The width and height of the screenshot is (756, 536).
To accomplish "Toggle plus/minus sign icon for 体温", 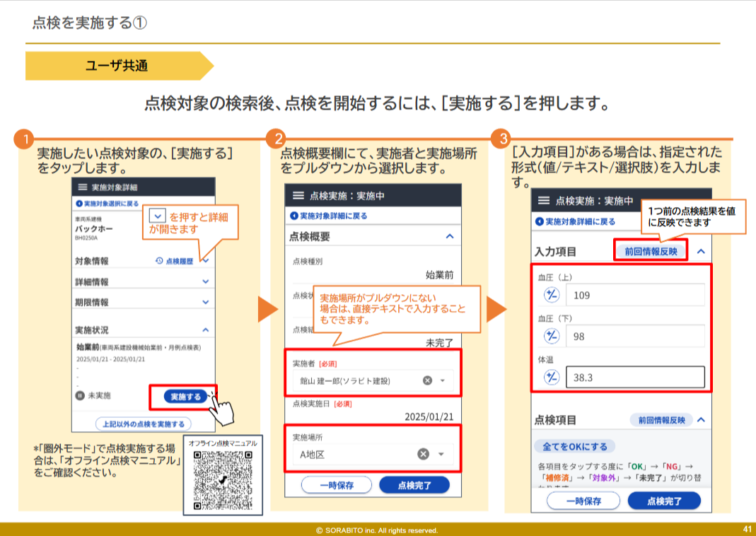I will pyautogui.click(x=552, y=377).
